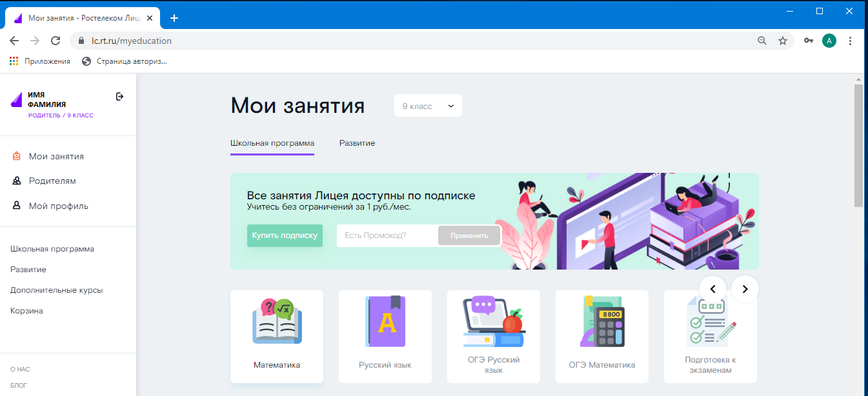868x396 pixels.
Task: Bookmark this page with the star
Action: click(x=783, y=41)
